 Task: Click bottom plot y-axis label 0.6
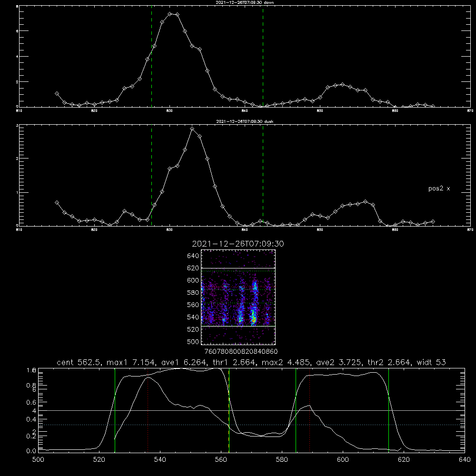pyautogui.click(x=31, y=403)
